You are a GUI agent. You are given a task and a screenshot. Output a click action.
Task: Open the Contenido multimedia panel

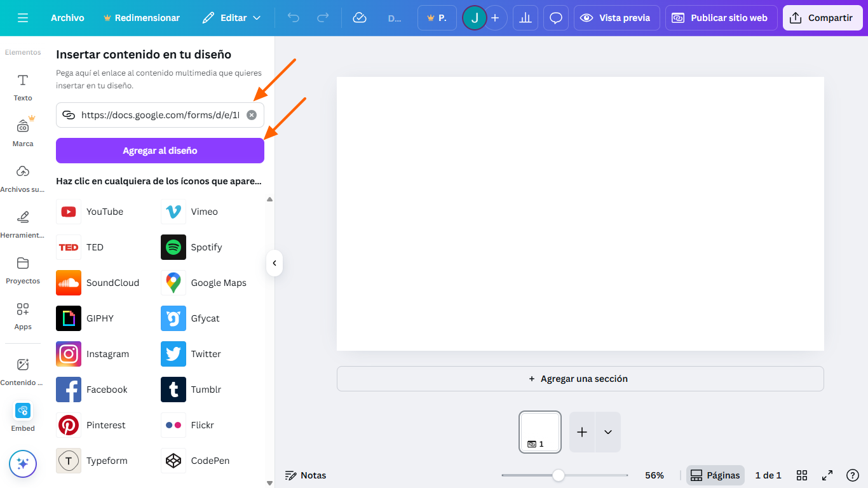(x=23, y=372)
